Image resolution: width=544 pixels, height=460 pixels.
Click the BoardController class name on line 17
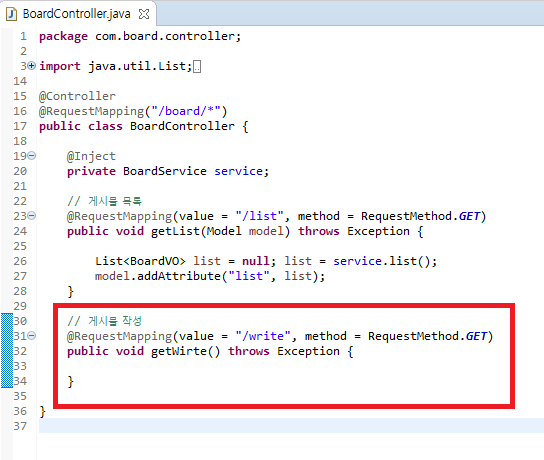(x=182, y=126)
